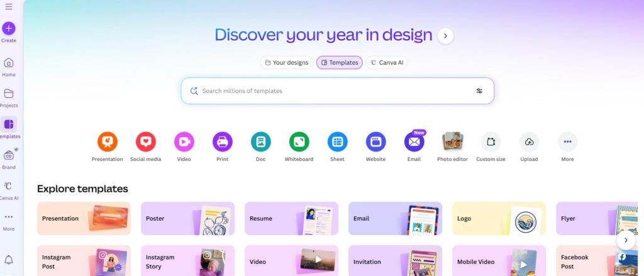Open Canva AI from sidebar
This screenshot has width=644, height=276.
pos(9,190)
